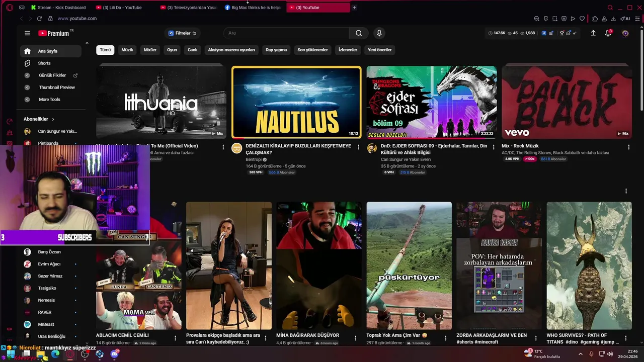Screen dimensions: 644x362
Task: Open the notifications bell
Action: pyautogui.click(x=608, y=33)
